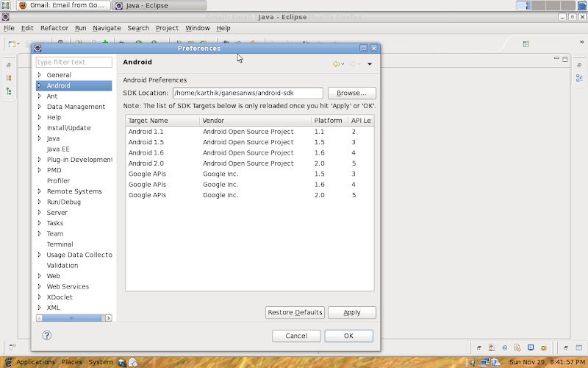Click the Type Hierarchy icon in left trim
The height and width of the screenshot is (368, 588).
9,91
